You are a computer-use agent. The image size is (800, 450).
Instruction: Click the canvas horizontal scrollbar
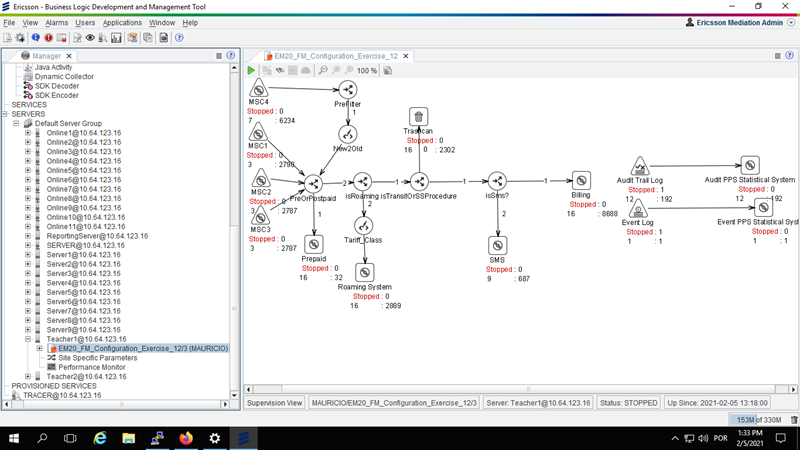520,389
